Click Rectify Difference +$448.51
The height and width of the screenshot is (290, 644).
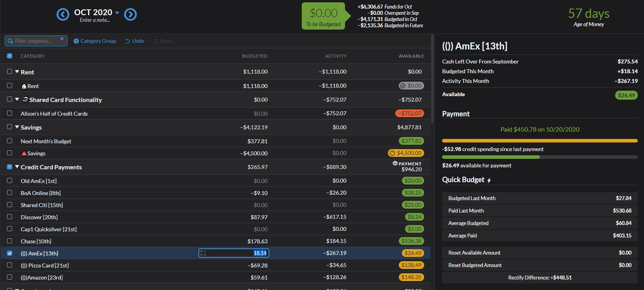tap(540, 278)
